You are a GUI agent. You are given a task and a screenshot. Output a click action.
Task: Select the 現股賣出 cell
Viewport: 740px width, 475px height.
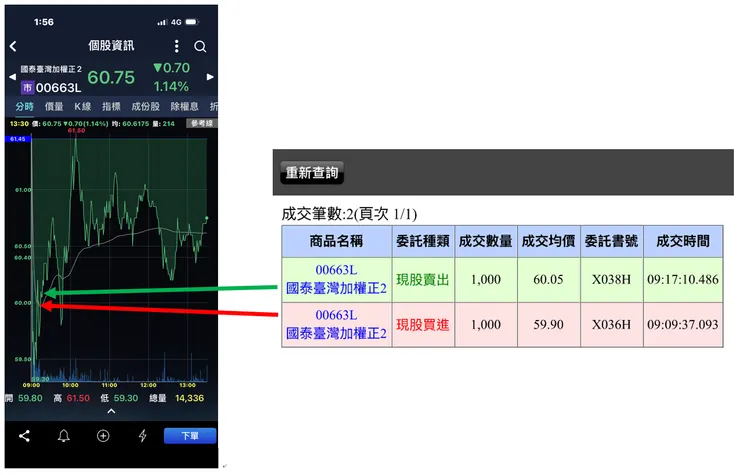422,280
